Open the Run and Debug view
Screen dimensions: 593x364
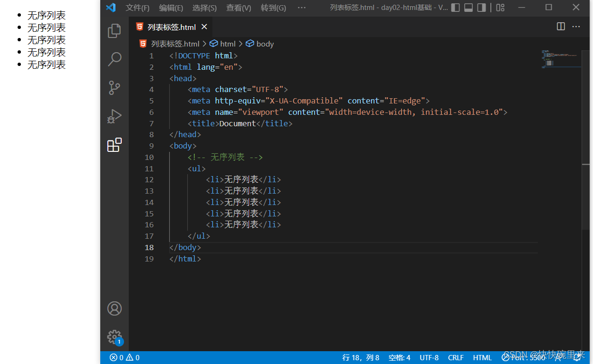click(x=114, y=116)
